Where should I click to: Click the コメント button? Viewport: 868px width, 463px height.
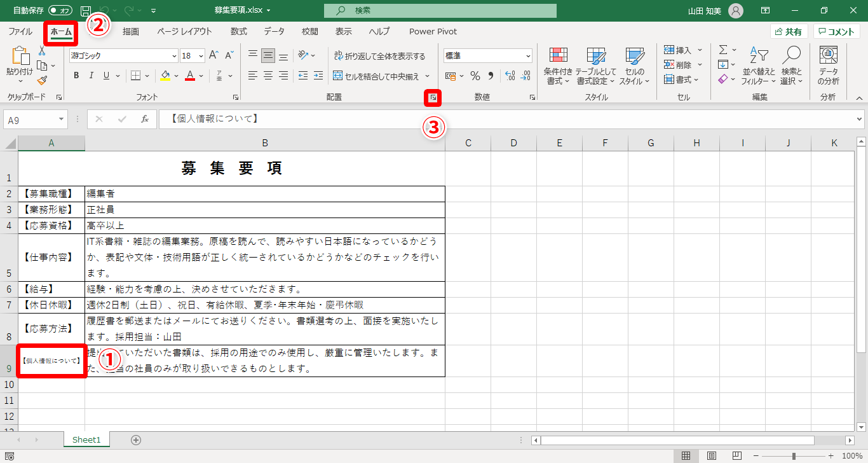click(837, 32)
